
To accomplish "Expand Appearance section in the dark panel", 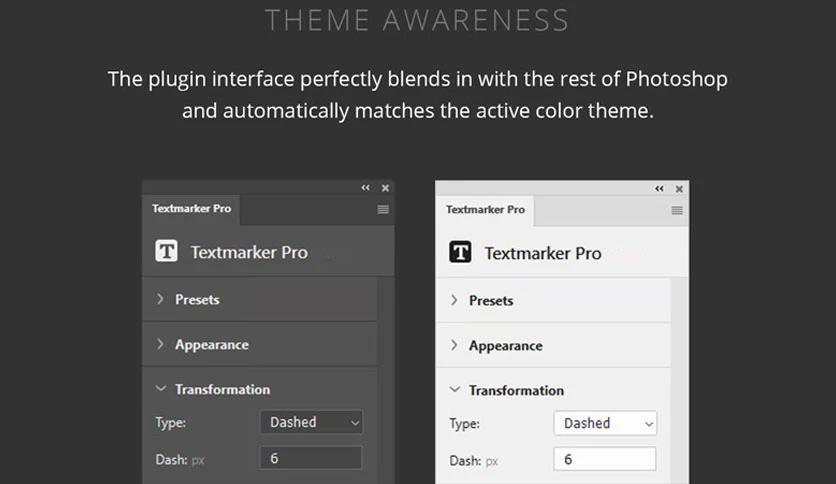I will pos(260,344).
